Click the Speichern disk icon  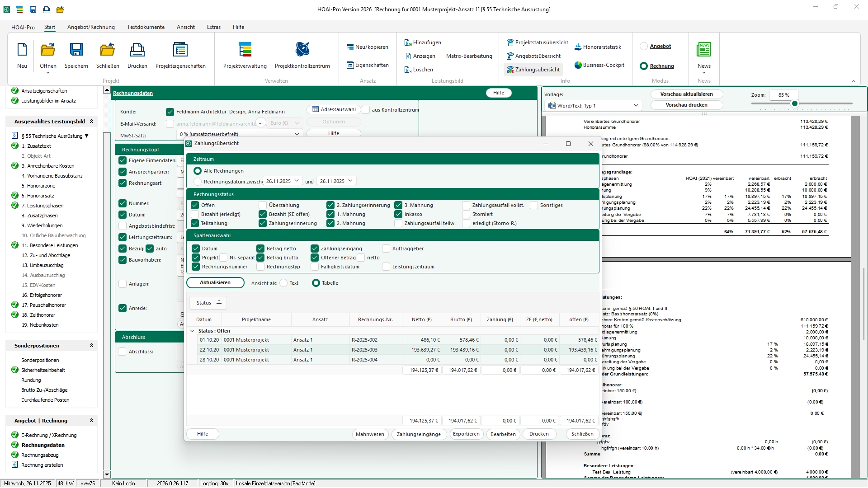(x=76, y=50)
